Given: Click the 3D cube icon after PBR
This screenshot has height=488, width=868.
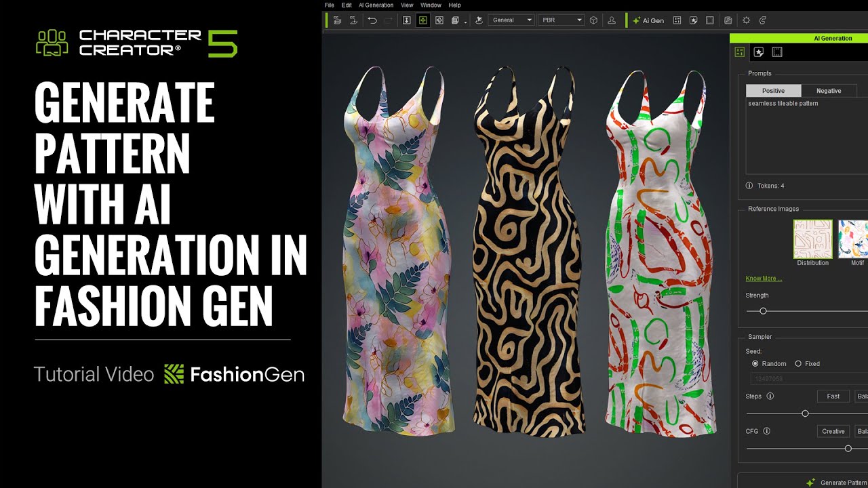Looking at the screenshot, I should click(x=594, y=20).
